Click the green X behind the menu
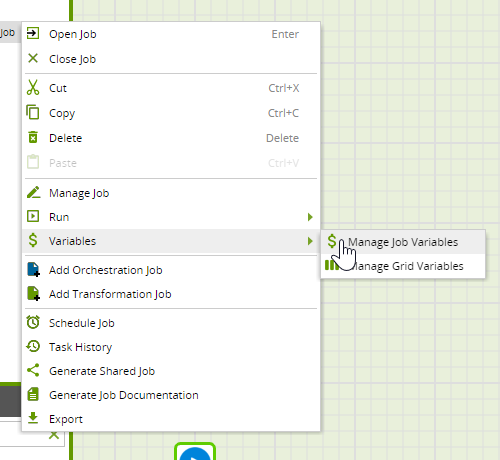The height and width of the screenshot is (460, 500). point(54,435)
